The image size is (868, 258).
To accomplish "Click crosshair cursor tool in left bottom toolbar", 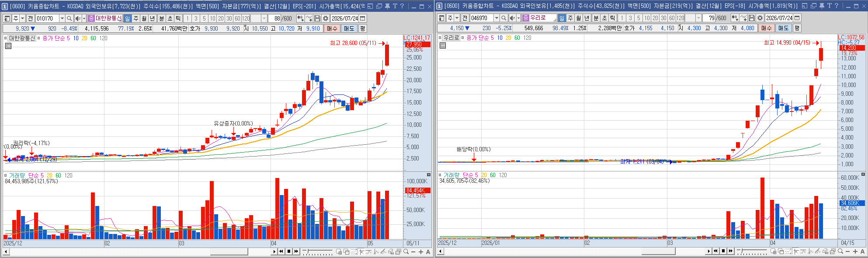I will (361, 251).
